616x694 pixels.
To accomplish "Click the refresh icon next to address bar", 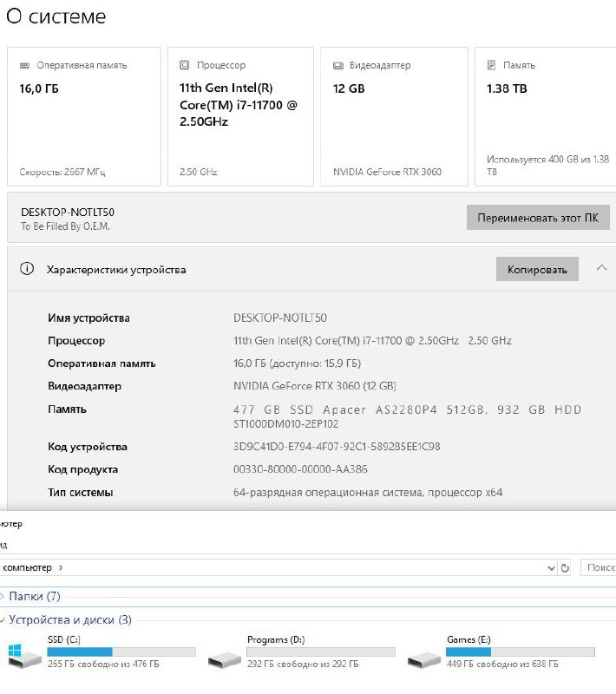I will point(565,568).
